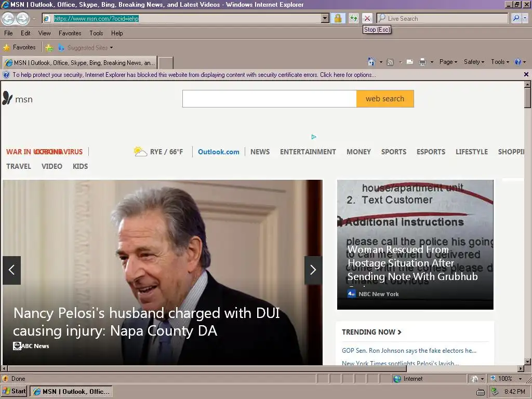Show next slide with right arrow
Screen dimensions: 532x399
[x=313, y=270]
